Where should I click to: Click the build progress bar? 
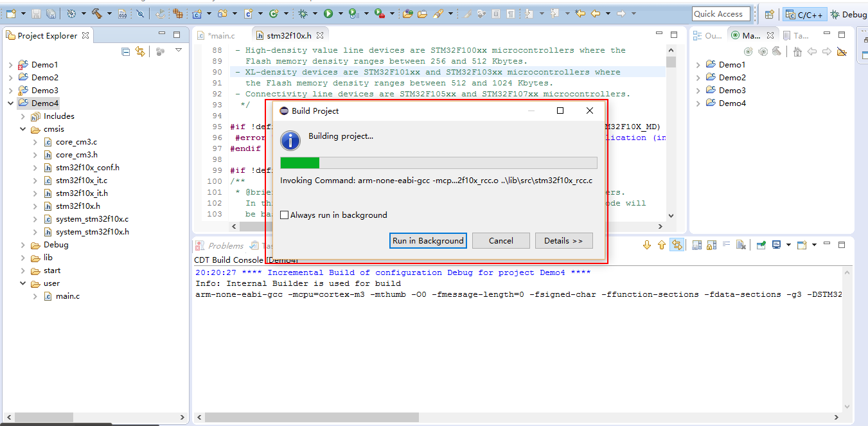439,163
